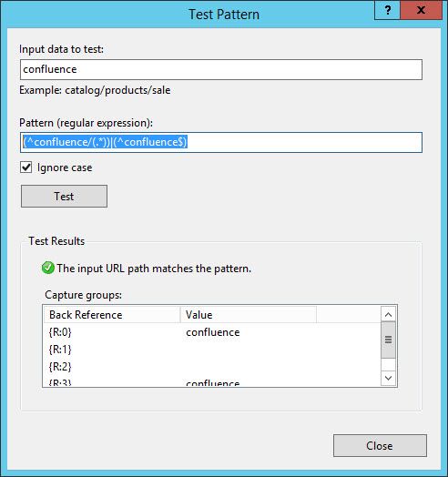
Task: Select the {R:0} capture group row
Action: pyautogui.click(x=212, y=332)
